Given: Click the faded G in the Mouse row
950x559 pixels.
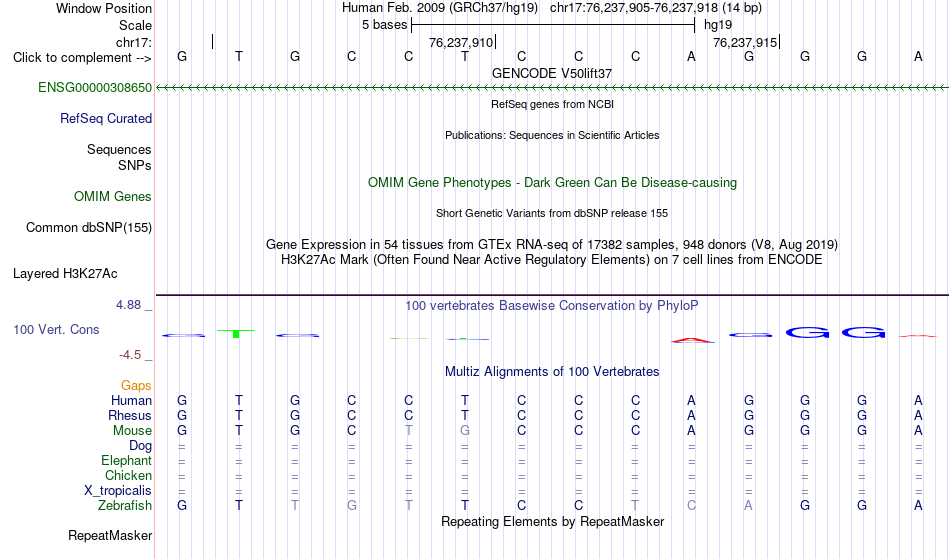Looking at the screenshot, I should (465, 431).
